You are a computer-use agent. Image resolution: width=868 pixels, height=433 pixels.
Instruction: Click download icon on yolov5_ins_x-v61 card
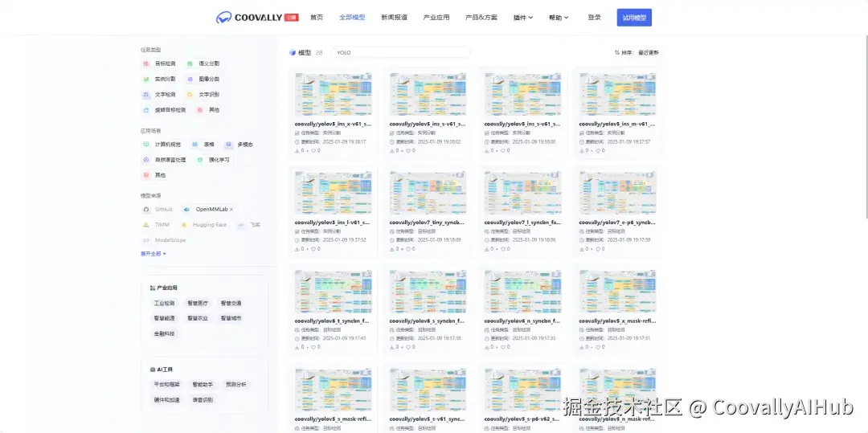[x=297, y=150]
